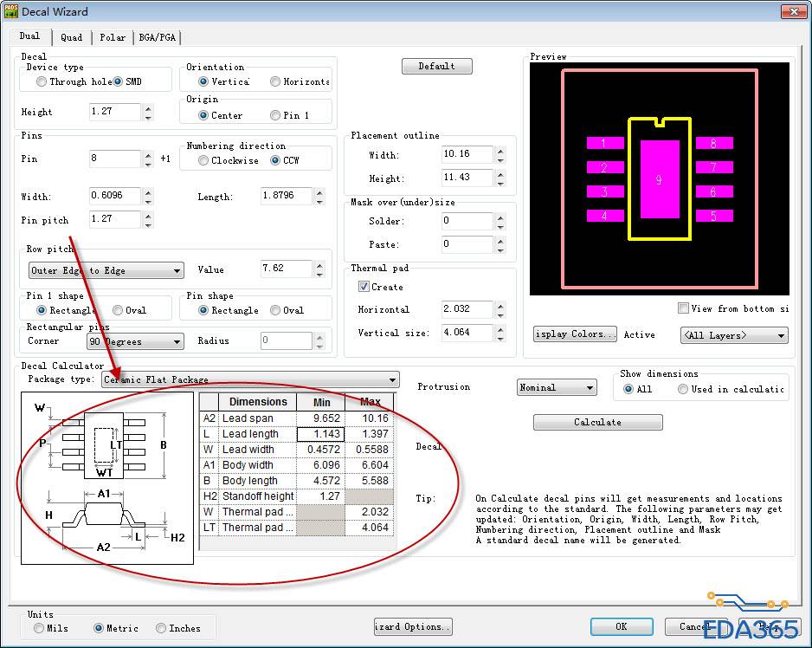Decrease Pin count with the down spinner arrow
This screenshot has height=648, width=812.
click(148, 164)
